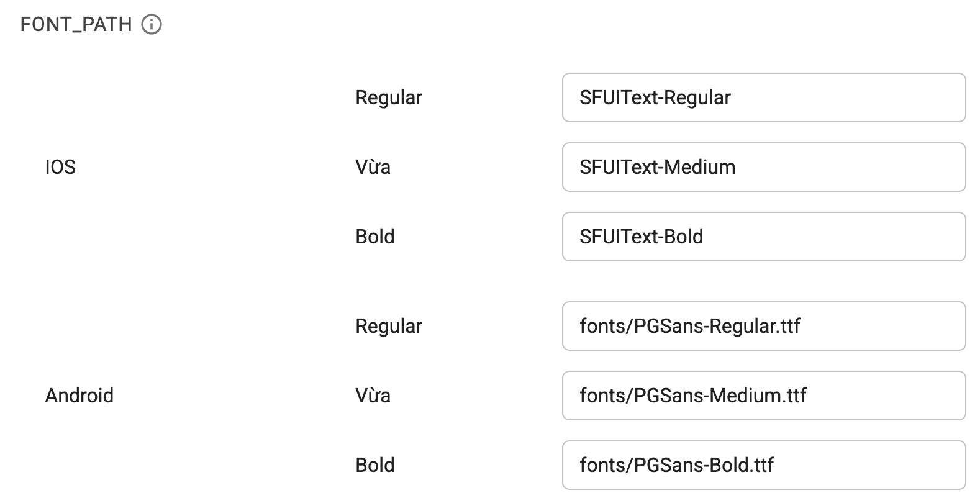Viewport: 980px width, 498px height.
Task: Click the SFUIText-Bold input field
Action: 763,237
